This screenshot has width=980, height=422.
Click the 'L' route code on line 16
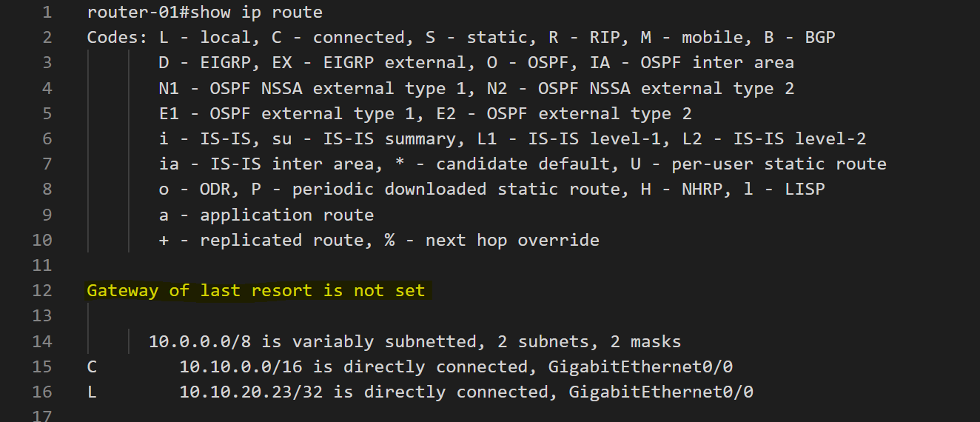coord(92,392)
